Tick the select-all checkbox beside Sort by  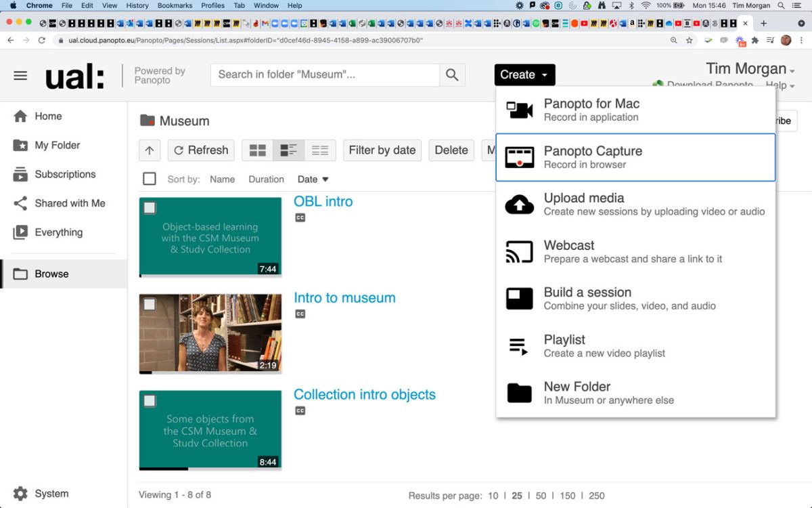150,179
